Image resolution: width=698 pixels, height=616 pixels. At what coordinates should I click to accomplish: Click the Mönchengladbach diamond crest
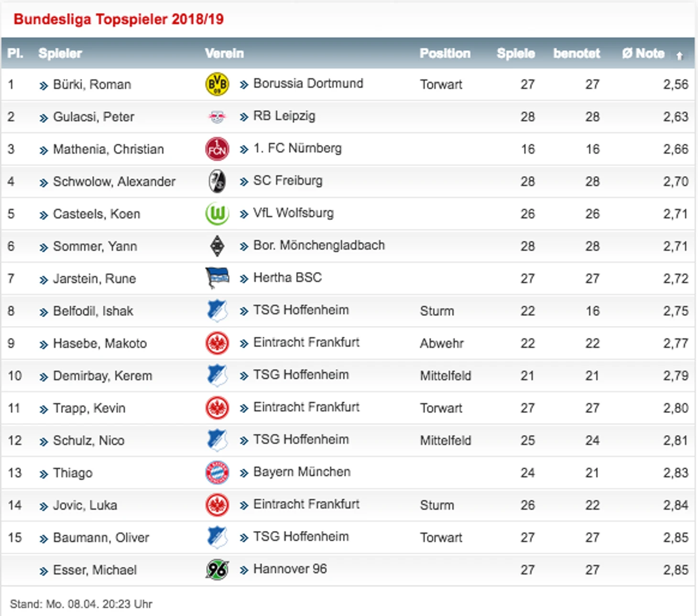(x=217, y=246)
